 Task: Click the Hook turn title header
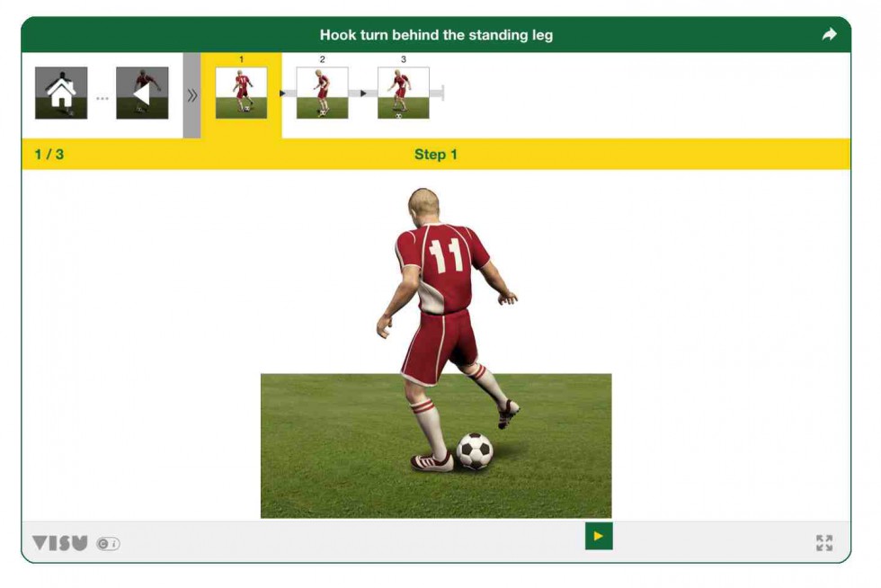(x=436, y=35)
